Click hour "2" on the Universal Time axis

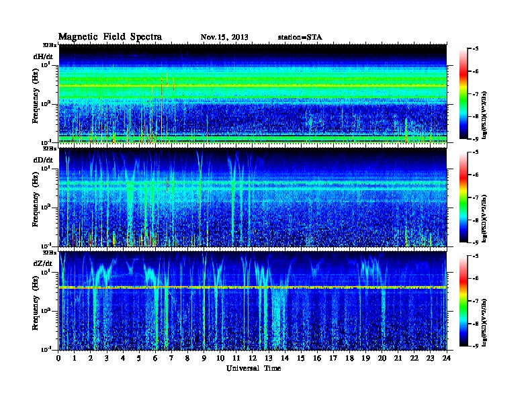[x=91, y=358]
